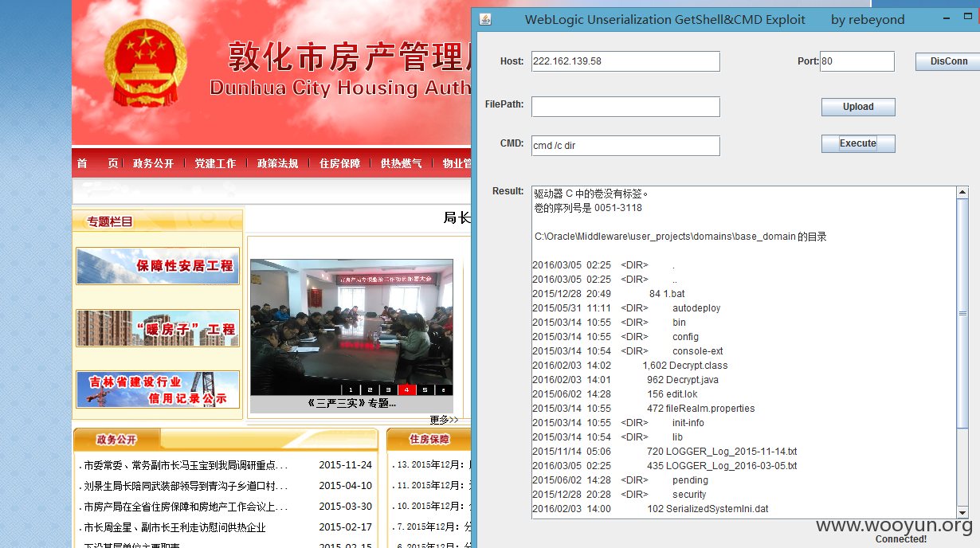Viewport: 980px width, 548px height.
Task: Click the Result area scrollbar thumb
Action: tap(962, 314)
